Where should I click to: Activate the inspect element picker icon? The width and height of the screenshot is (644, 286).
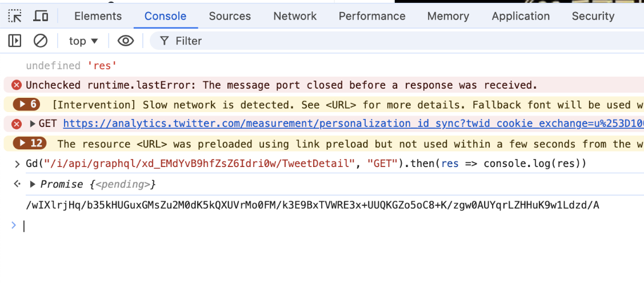pos(15,16)
